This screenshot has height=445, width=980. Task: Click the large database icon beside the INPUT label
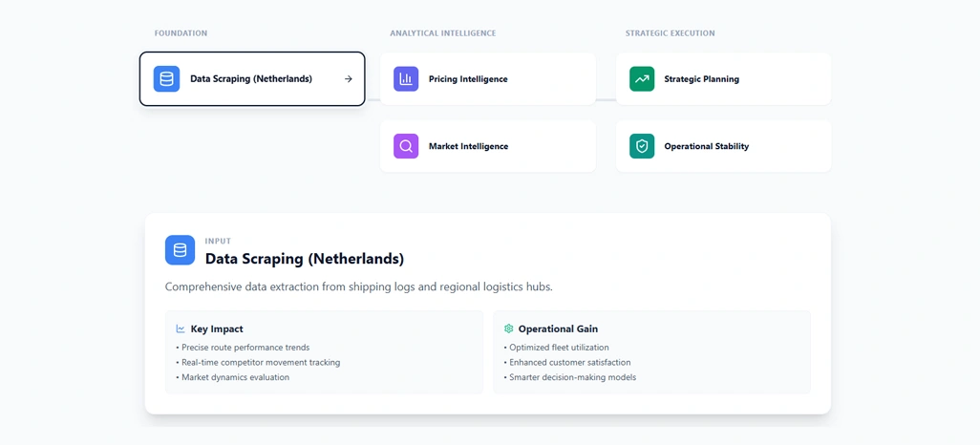[x=180, y=250]
